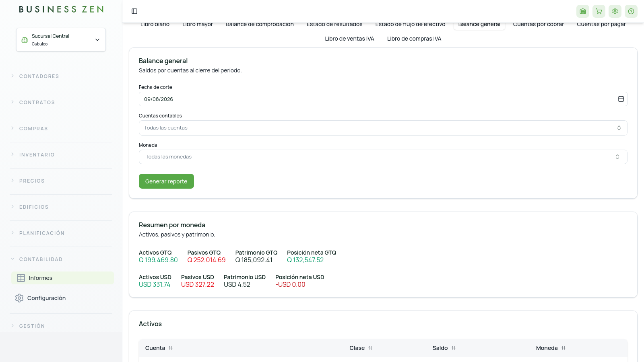This screenshot has width=644, height=362.
Task: Sort table by Cuenta column
Action: (159, 348)
